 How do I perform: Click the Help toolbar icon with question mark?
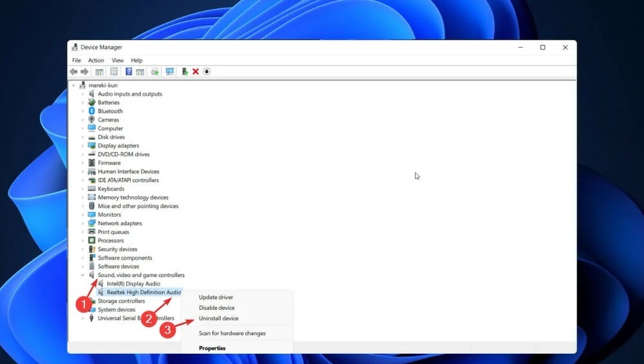(x=129, y=72)
